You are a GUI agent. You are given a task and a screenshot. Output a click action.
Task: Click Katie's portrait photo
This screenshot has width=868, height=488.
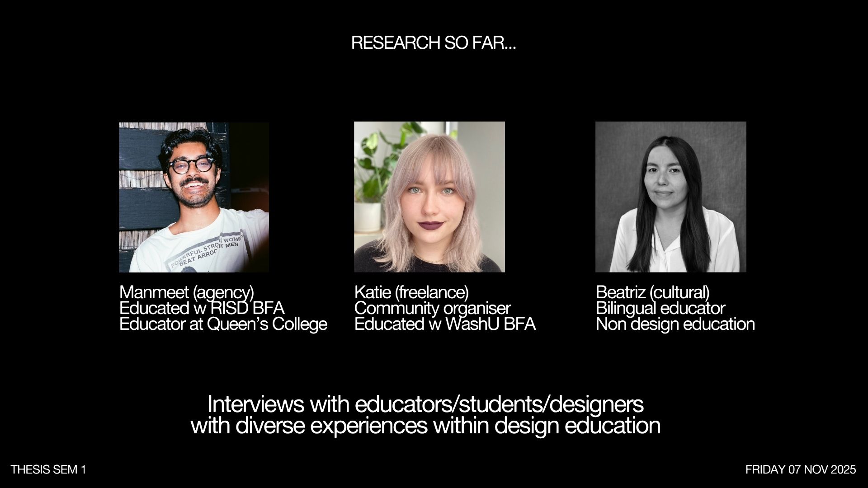[x=429, y=197]
